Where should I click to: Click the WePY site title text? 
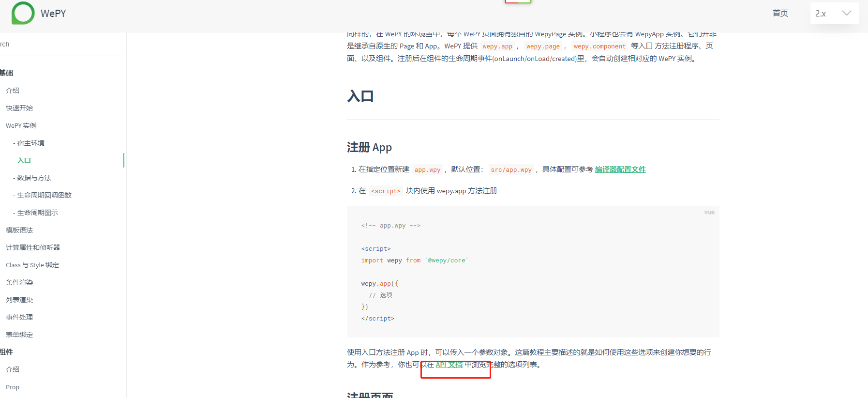tap(53, 14)
